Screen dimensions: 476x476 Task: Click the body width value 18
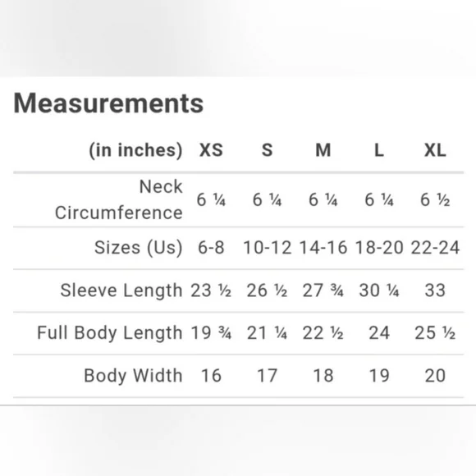pyautogui.click(x=323, y=376)
